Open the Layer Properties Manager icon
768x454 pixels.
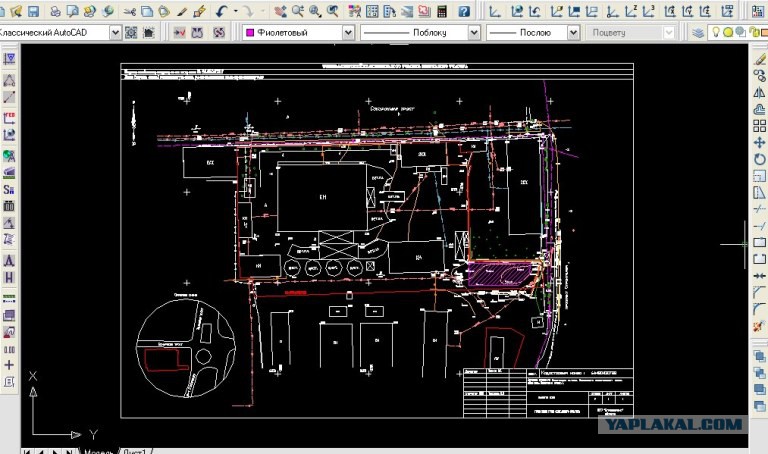click(698, 33)
